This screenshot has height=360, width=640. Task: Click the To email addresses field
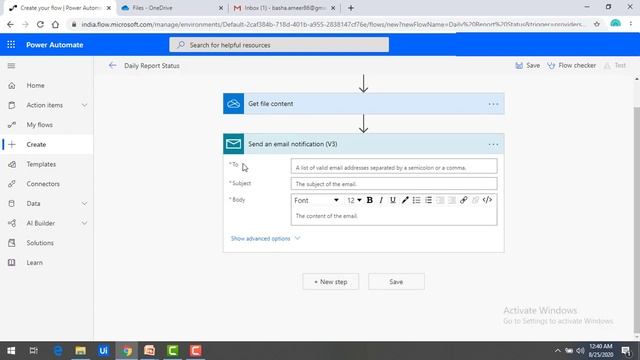(x=394, y=167)
